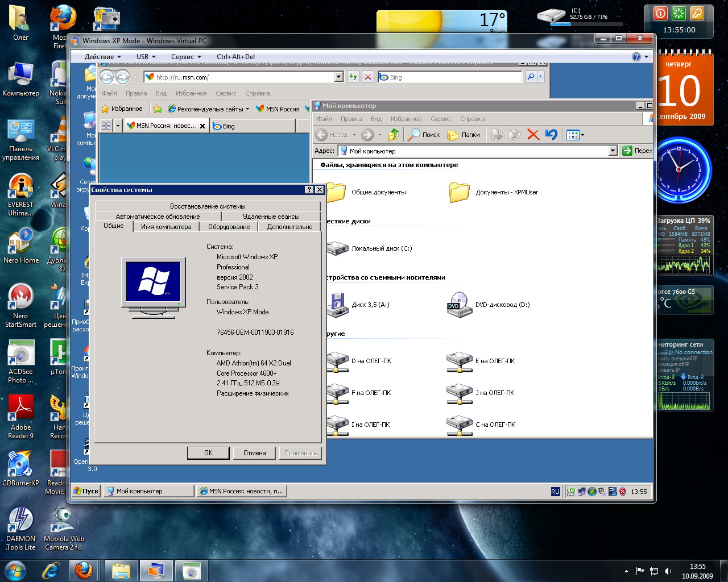Switch to Дополнительно tab

point(289,227)
